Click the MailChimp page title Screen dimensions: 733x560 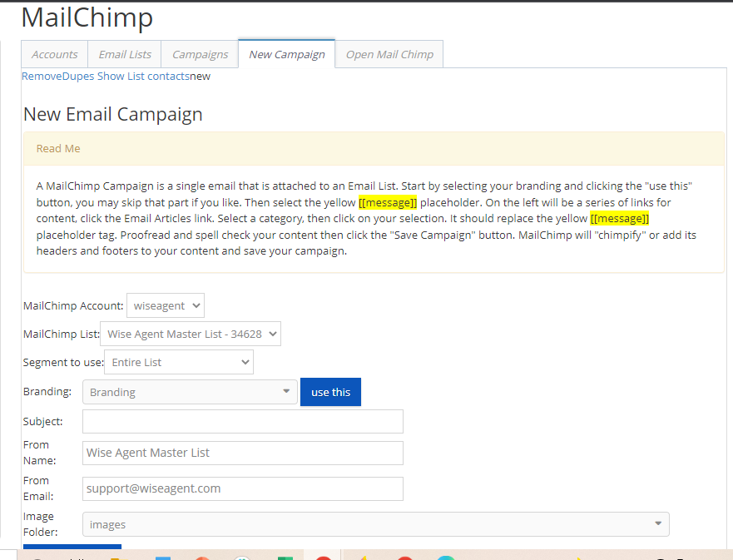pos(87,17)
